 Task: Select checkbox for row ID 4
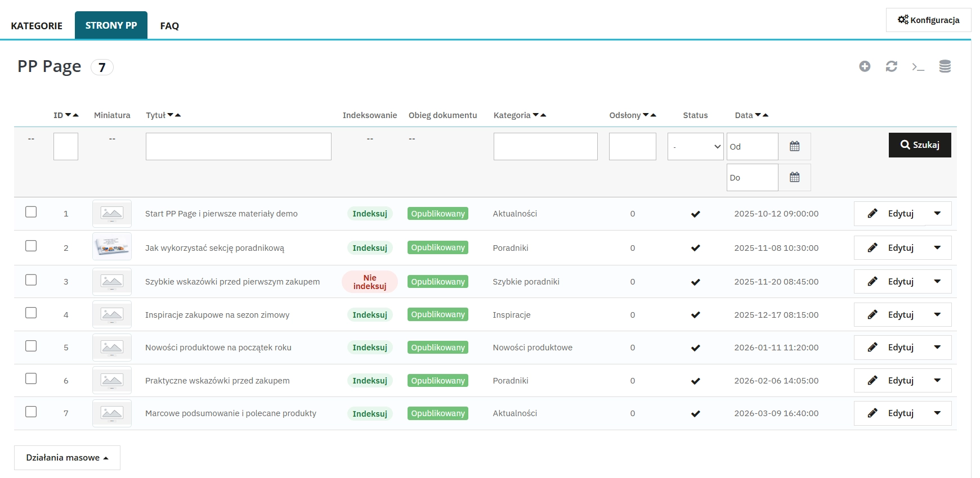pos(31,313)
